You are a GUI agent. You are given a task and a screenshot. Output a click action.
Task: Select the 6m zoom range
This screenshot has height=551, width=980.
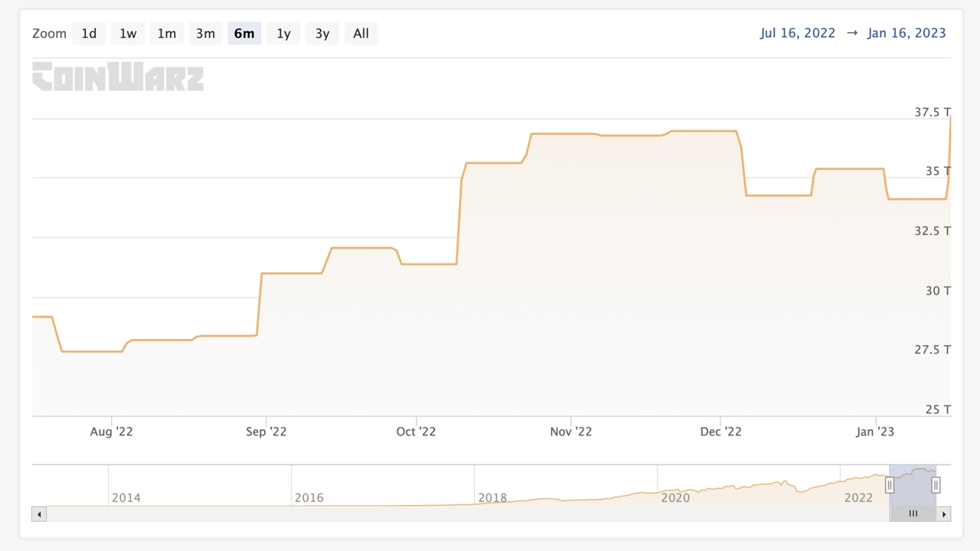click(x=244, y=33)
